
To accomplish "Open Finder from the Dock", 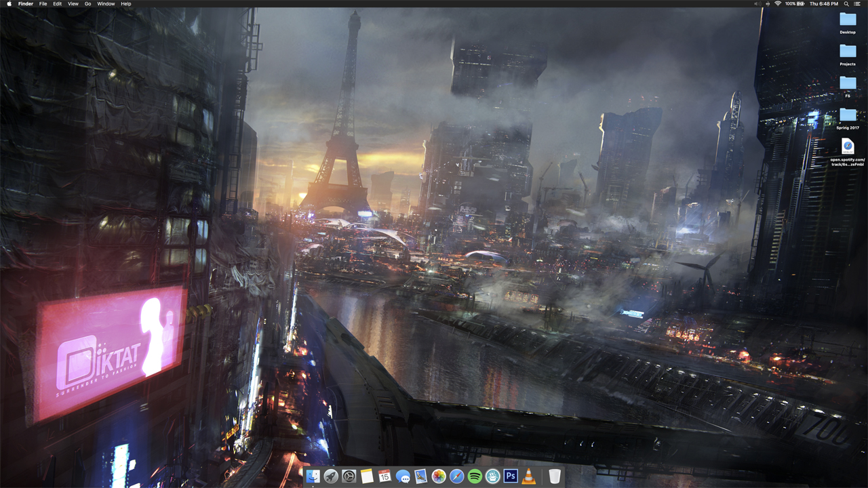I will click(x=313, y=476).
